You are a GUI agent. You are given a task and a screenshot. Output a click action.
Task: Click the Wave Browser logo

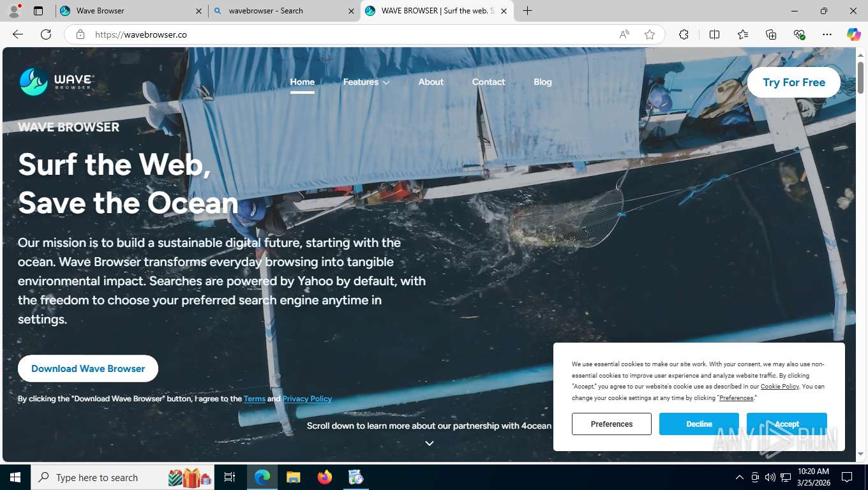pyautogui.click(x=57, y=82)
